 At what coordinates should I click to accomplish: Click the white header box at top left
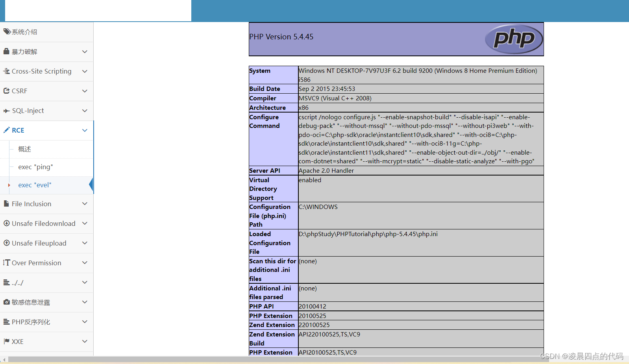98,10
